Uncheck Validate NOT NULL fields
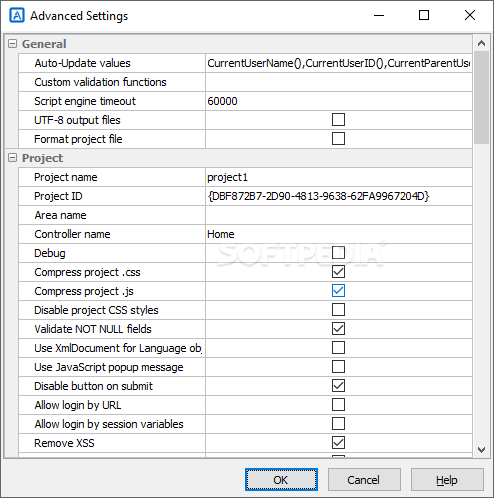494x498 pixels. 338,329
